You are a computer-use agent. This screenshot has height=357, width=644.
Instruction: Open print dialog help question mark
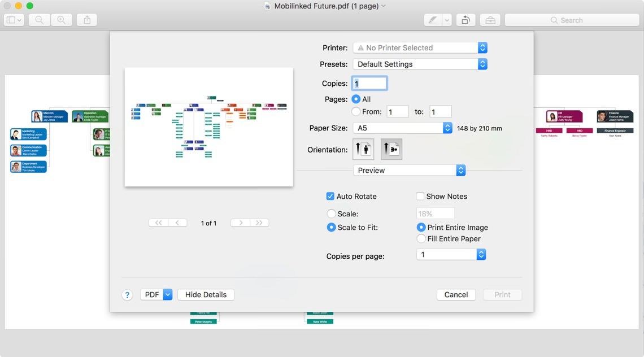coord(127,295)
